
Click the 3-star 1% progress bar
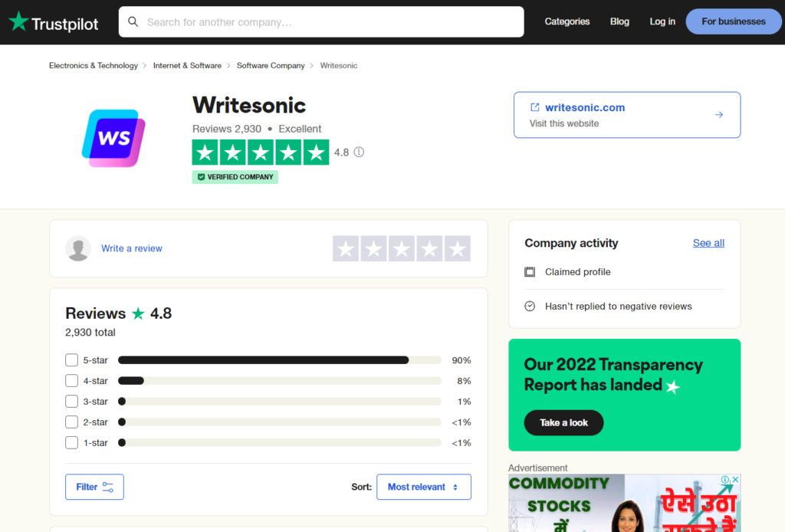tap(279, 402)
